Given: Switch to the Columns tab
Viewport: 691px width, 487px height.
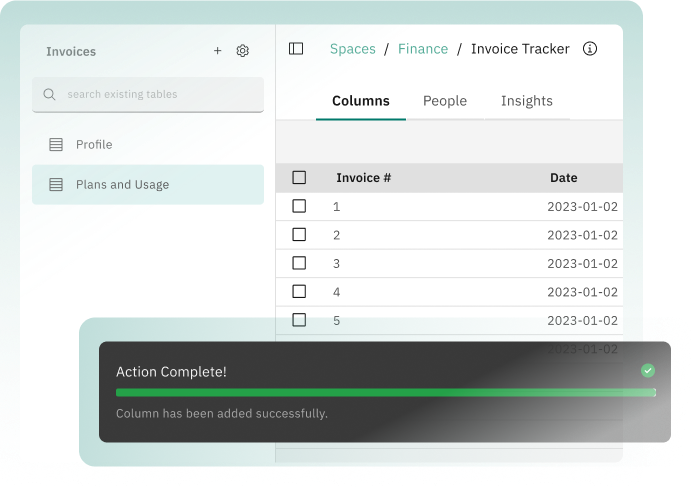Looking at the screenshot, I should click(360, 101).
